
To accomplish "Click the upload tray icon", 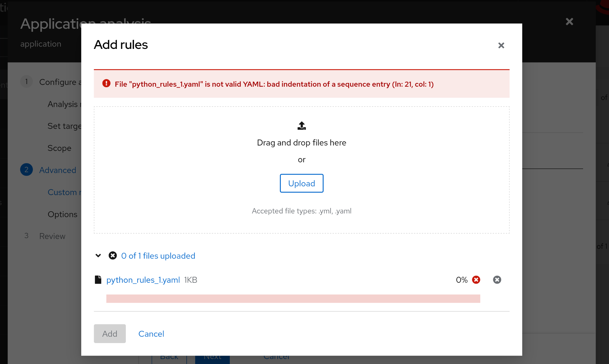I will pyautogui.click(x=301, y=126).
